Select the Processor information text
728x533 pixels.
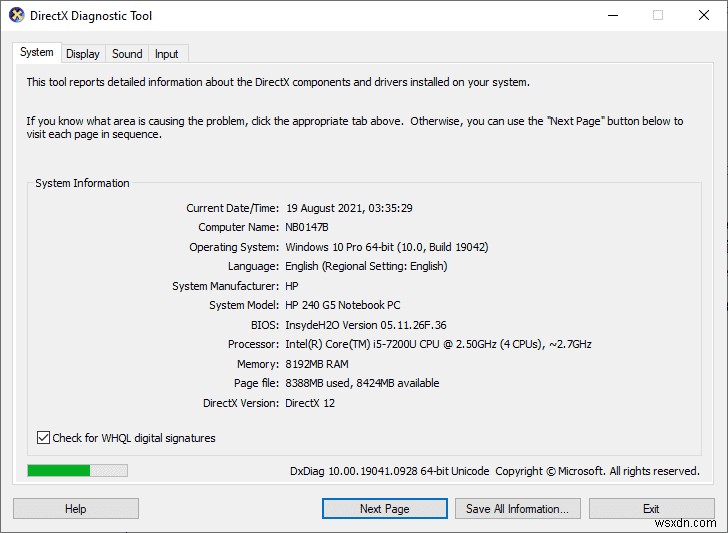pos(438,344)
